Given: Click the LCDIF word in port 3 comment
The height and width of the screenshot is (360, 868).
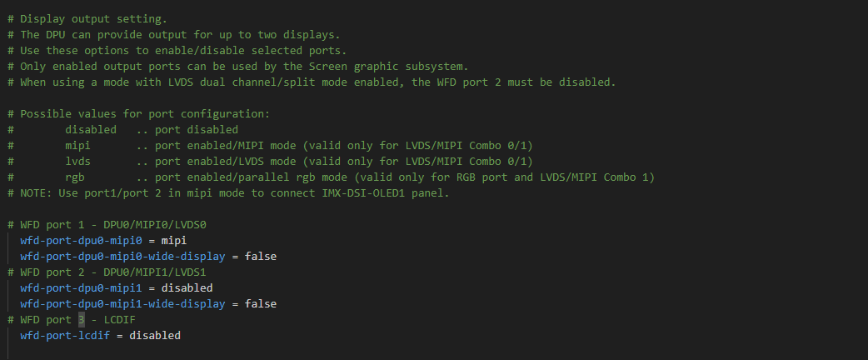Looking at the screenshot, I should click(x=122, y=320).
